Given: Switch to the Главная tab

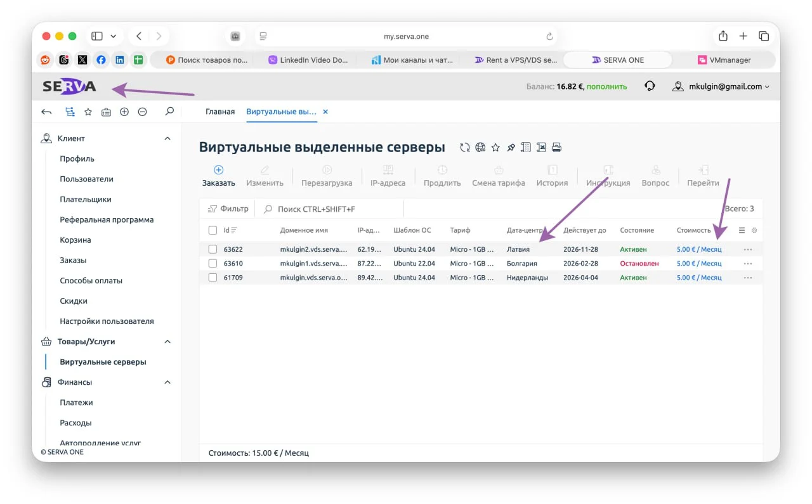Looking at the screenshot, I should tap(220, 112).
